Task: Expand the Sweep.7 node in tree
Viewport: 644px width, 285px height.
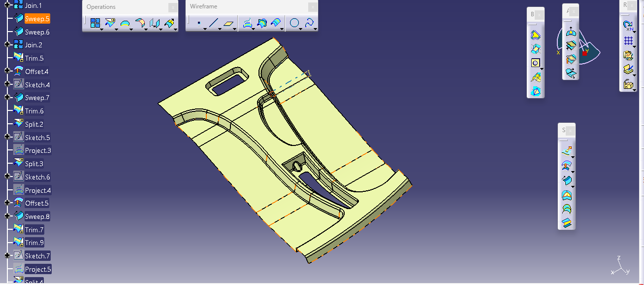Action: pos(7,97)
